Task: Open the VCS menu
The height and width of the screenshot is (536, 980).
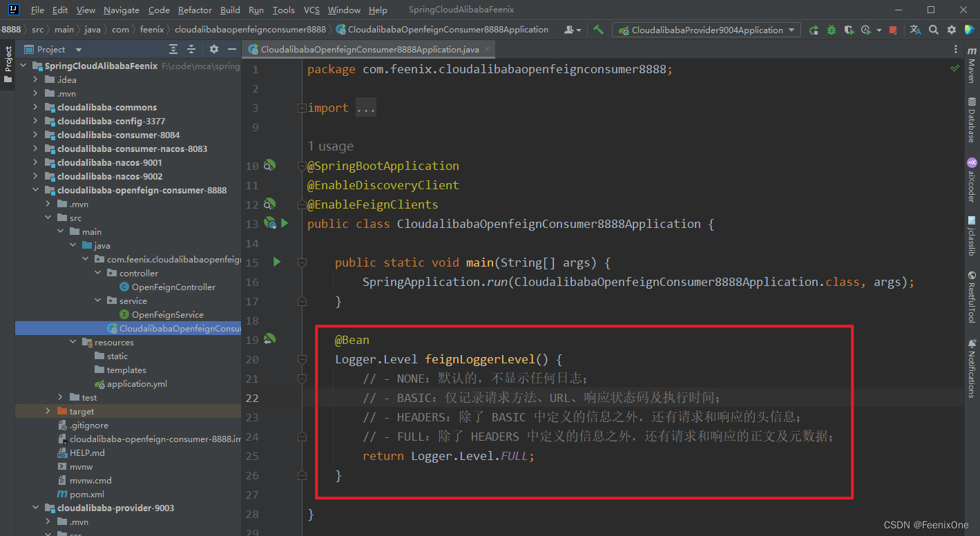Action: [x=311, y=10]
